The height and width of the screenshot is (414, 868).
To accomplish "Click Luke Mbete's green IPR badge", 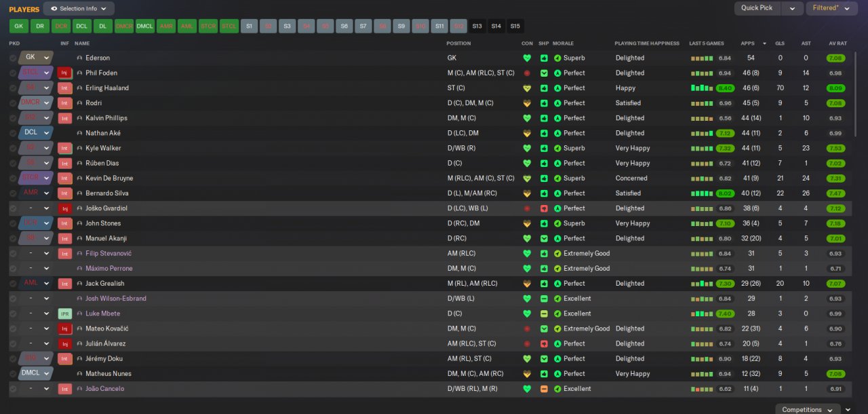I will coord(64,314).
